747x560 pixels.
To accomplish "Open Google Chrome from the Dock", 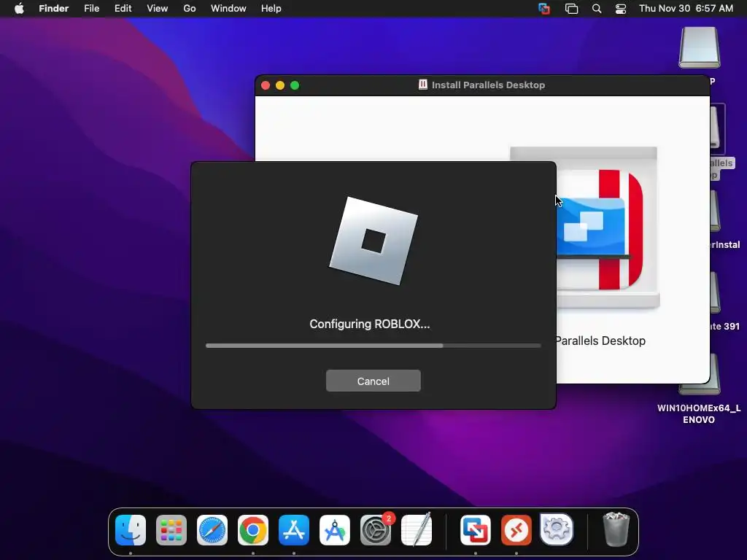I will 253,530.
